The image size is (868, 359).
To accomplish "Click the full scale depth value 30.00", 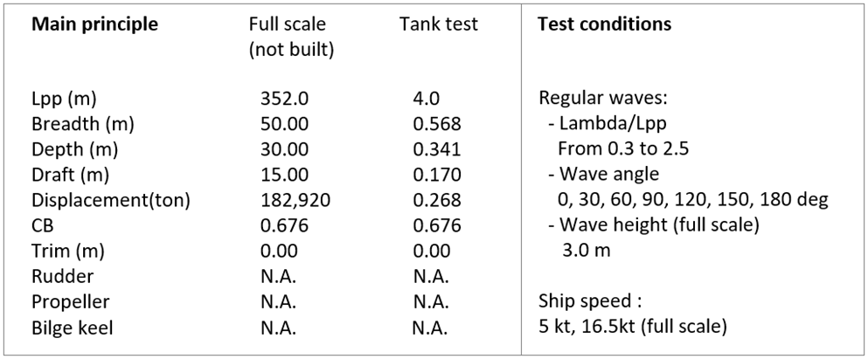I will click(x=285, y=148).
